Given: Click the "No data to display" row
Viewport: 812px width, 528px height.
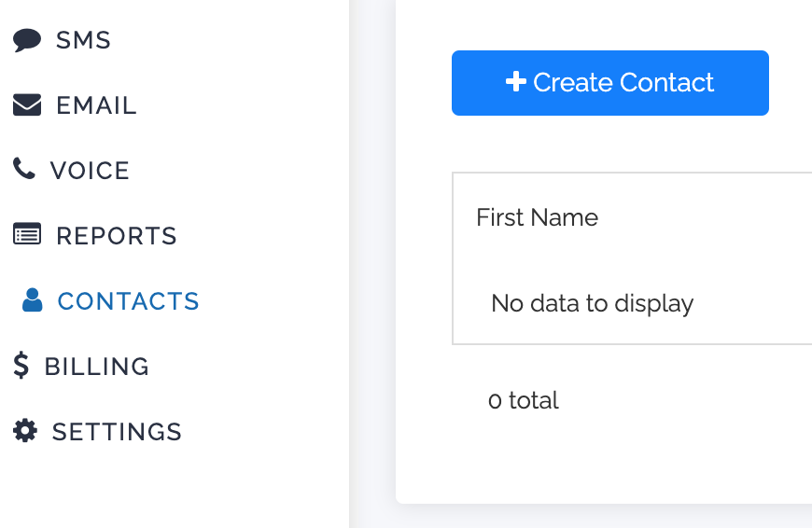Looking at the screenshot, I should tap(593, 303).
